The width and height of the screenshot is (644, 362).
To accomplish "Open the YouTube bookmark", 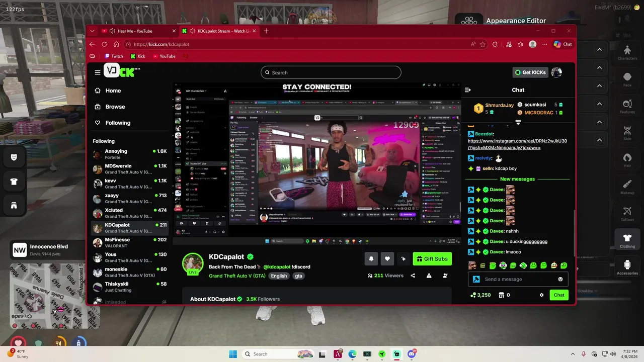I will pos(164,56).
